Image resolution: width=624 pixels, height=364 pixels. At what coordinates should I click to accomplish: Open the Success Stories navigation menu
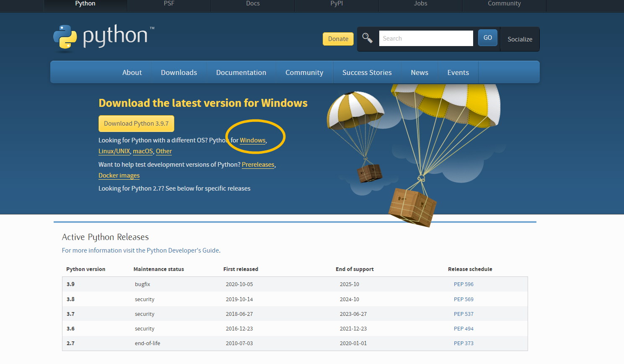click(x=367, y=72)
